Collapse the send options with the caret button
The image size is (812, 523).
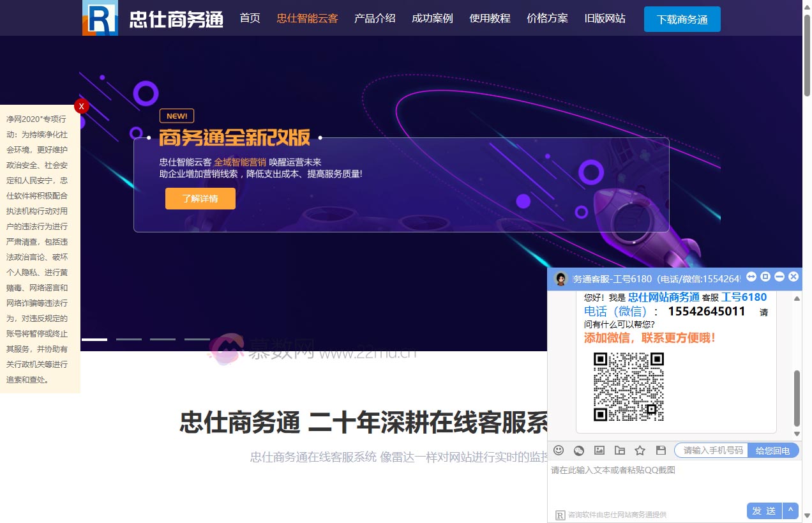(x=790, y=511)
